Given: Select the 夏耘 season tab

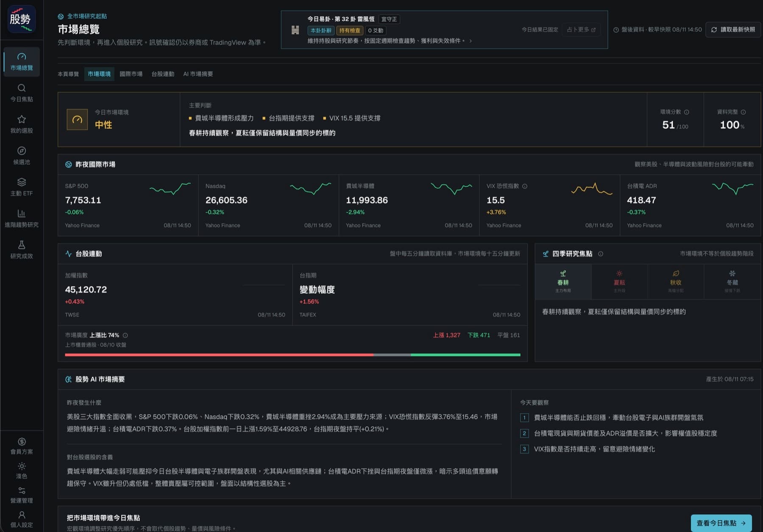Looking at the screenshot, I should pyautogui.click(x=619, y=281).
